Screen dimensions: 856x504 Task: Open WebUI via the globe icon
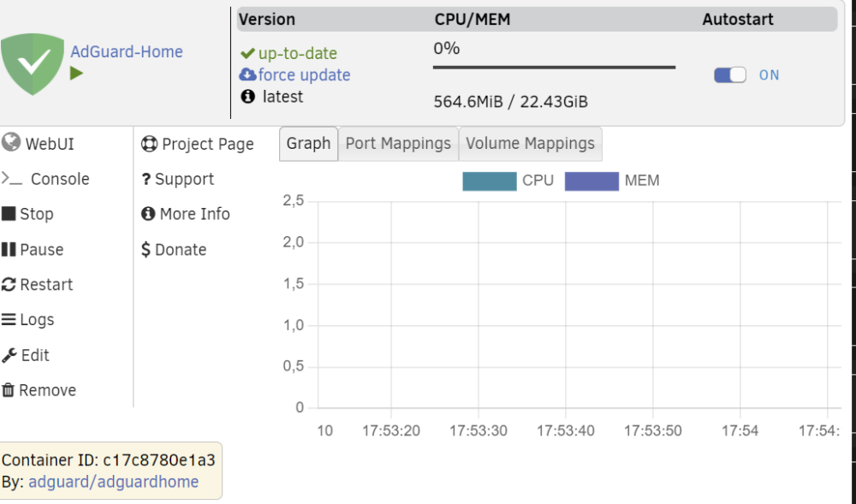[x=11, y=142]
